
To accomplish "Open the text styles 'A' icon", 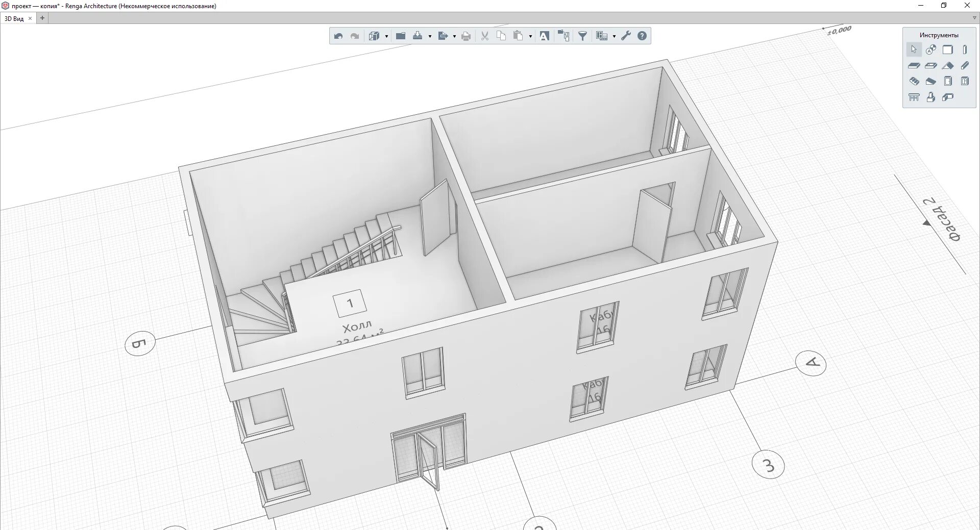I will click(x=545, y=36).
